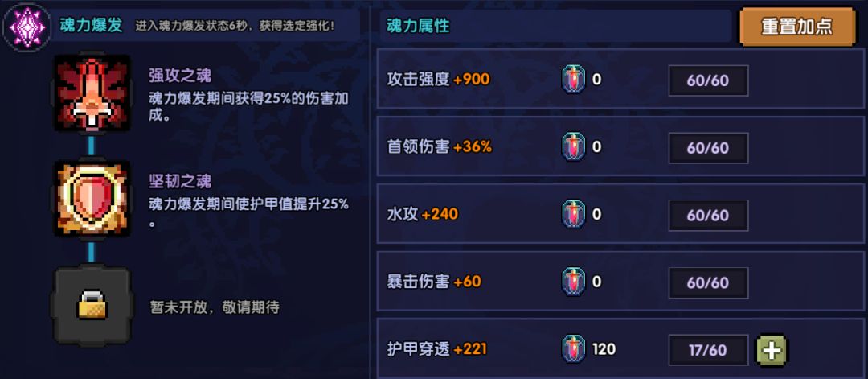Click the 攻击强度 60/60 level box
The height and width of the screenshot is (379, 868).
point(708,80)
